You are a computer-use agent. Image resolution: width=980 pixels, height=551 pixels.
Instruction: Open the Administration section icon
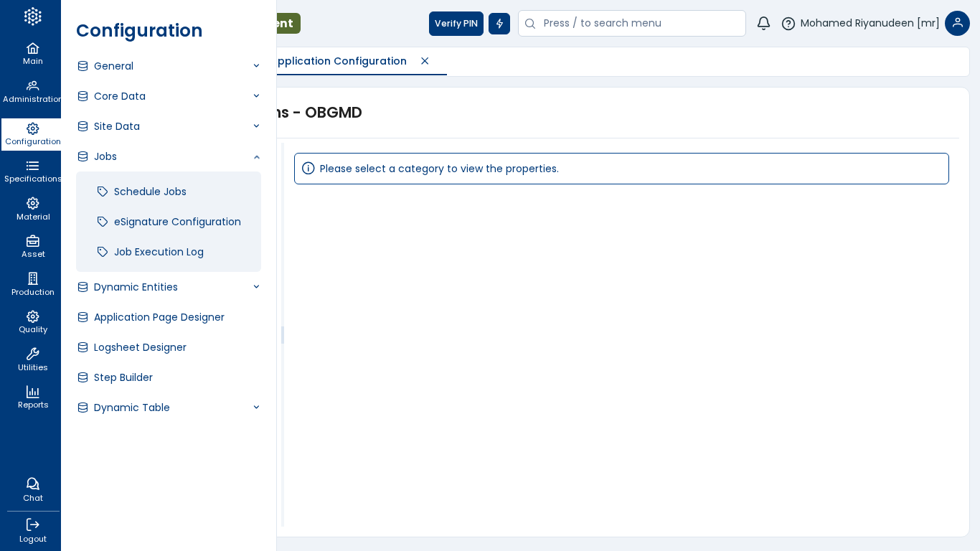[32, 91]
